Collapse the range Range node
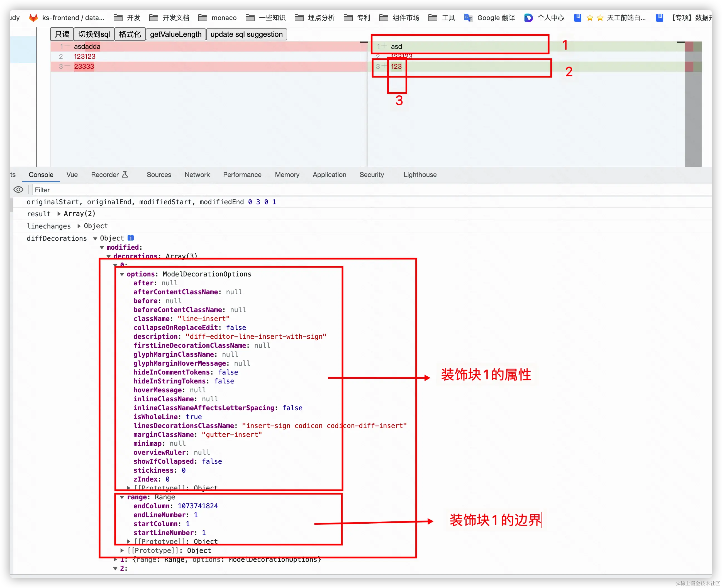This screenshot has height=588, width=722. point(122,497)
